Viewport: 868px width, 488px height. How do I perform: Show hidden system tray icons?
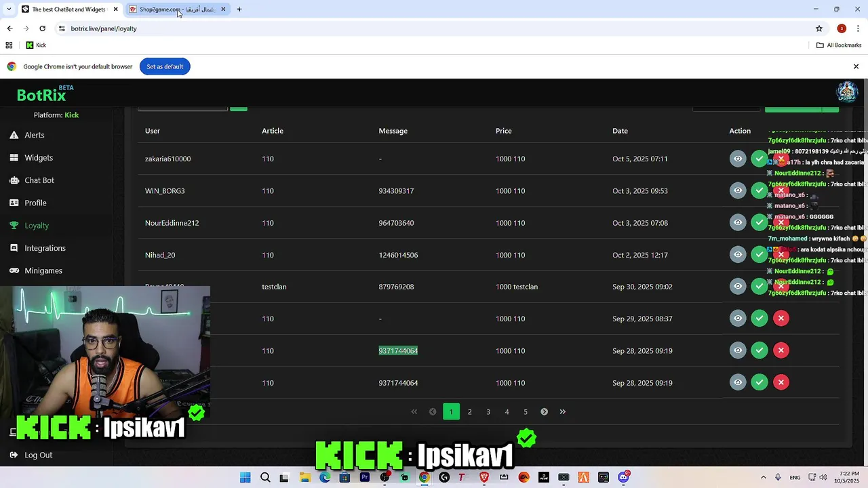(x=763, y=477)
